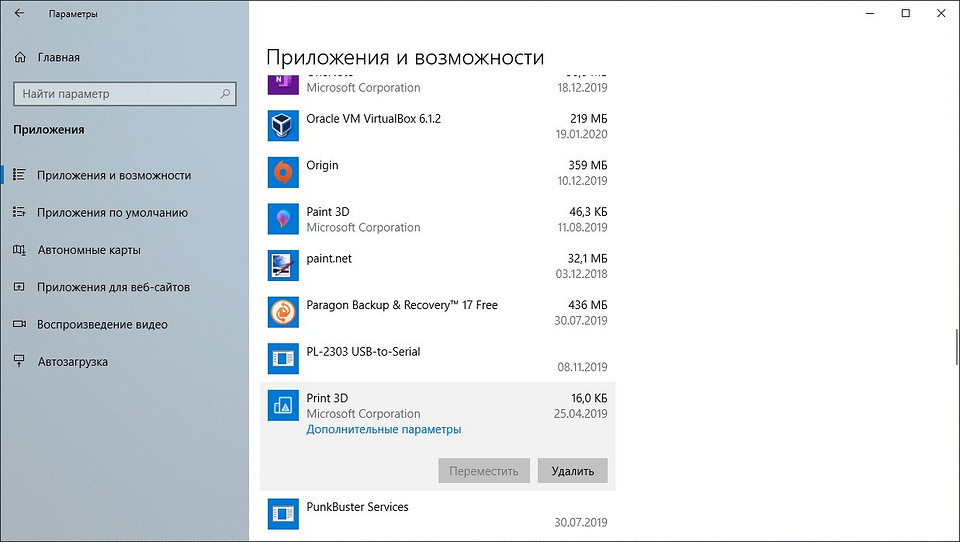Click the vertical scrollbar thumb

click(956, 347)
